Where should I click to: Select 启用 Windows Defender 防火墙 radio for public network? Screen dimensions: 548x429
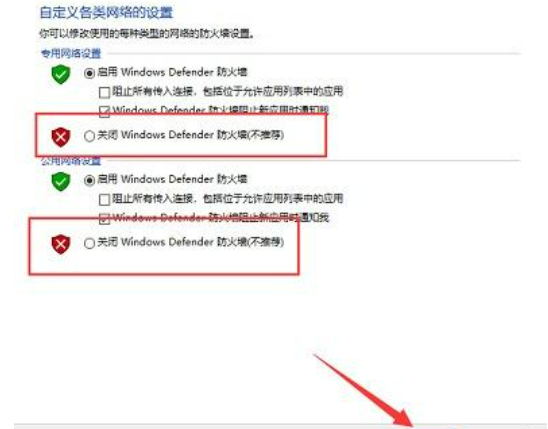[x=89, y=180]
